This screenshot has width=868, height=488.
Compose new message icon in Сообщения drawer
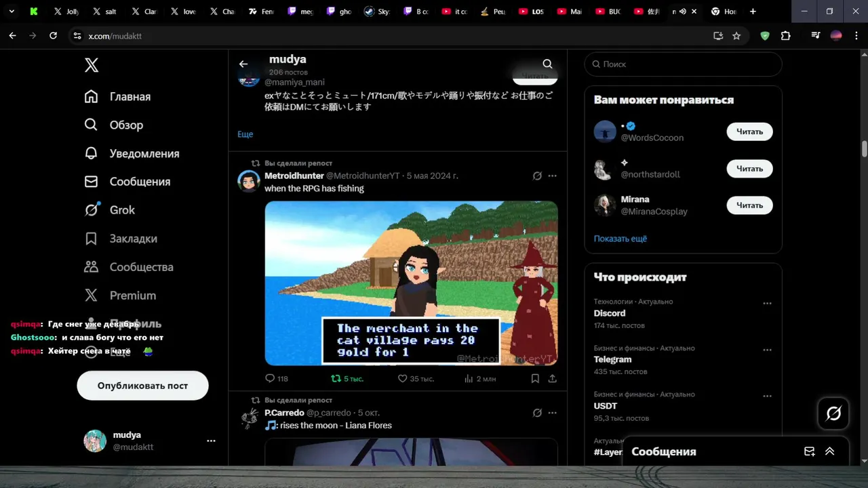(x=809, y=451)
